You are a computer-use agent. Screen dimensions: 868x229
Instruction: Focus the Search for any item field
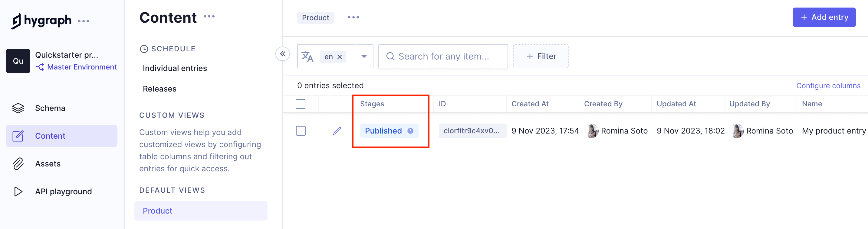click(x=443, y=56)
